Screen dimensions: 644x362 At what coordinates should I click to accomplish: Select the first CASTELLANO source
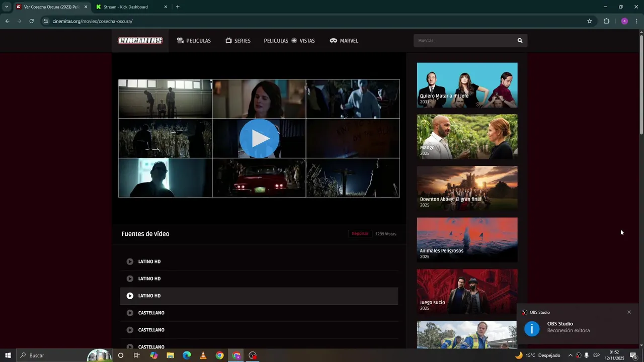point(259,313)
